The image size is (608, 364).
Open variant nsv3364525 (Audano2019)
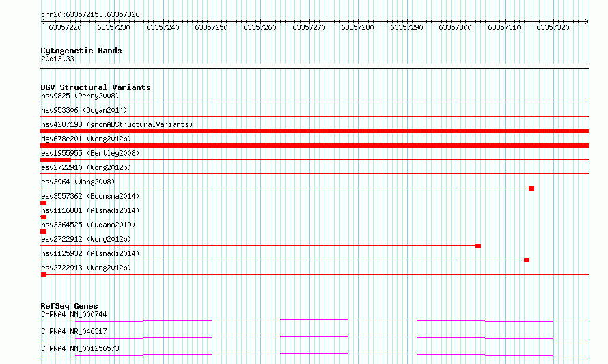click(88, 225)
